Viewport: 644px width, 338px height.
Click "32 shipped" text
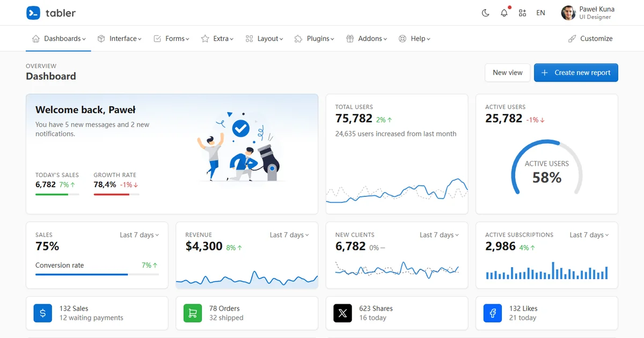226,318
